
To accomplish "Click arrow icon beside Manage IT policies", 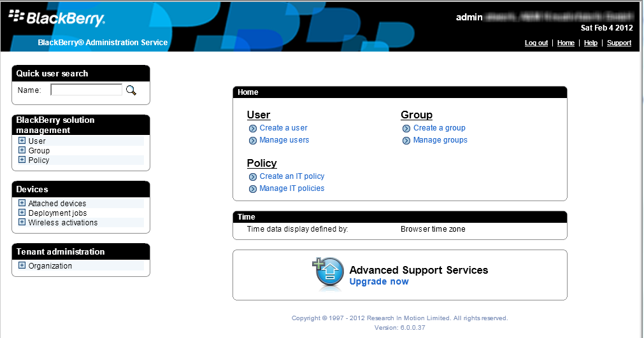I will coord(253,189).
